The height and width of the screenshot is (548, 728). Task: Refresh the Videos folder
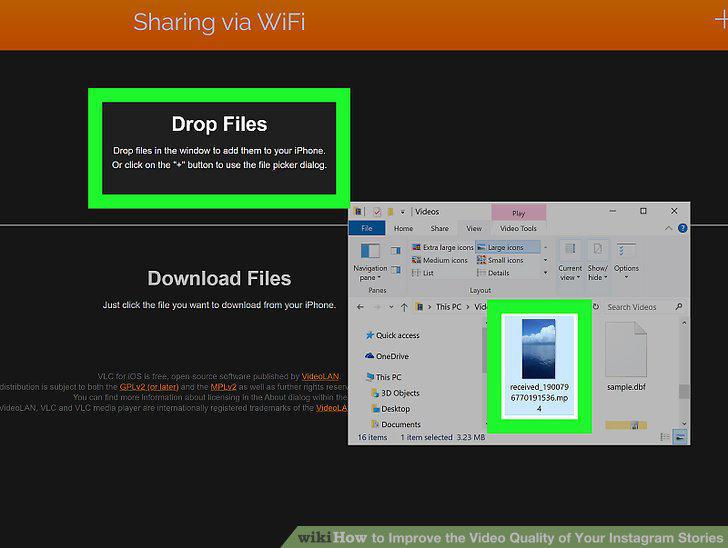coord(596,307)
